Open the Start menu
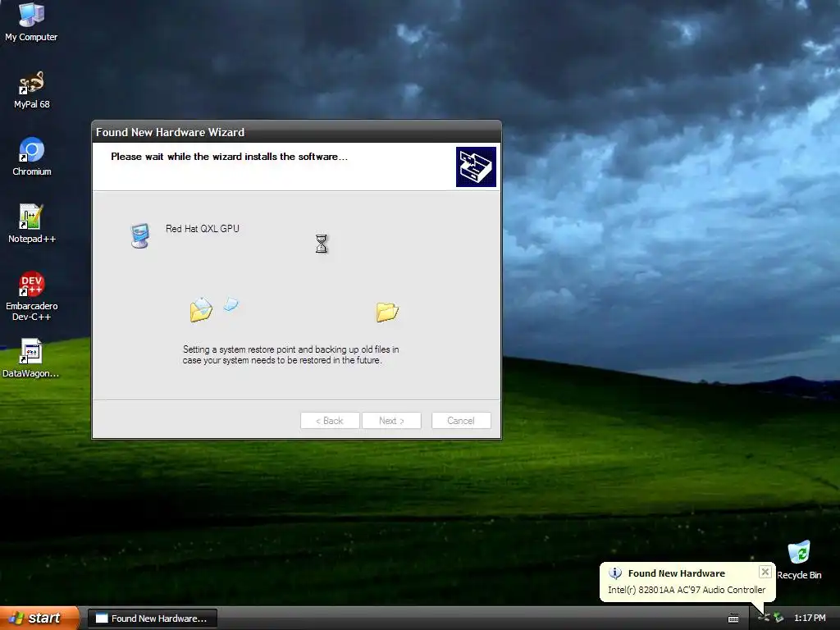Viewport: 840px width, 630px height. (x=39, y=618)
